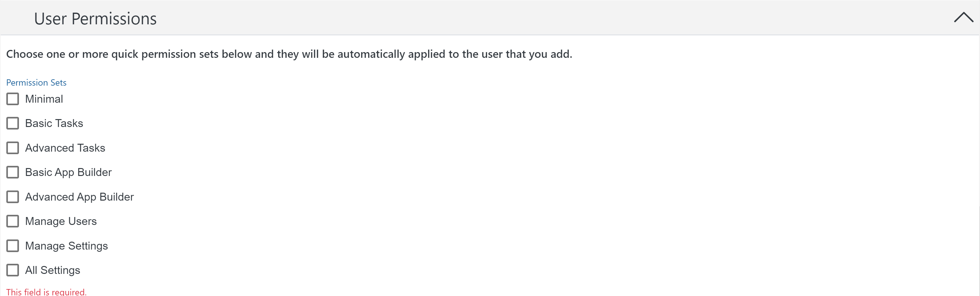Click the User Permissions header title

click(x=95, y=19)
